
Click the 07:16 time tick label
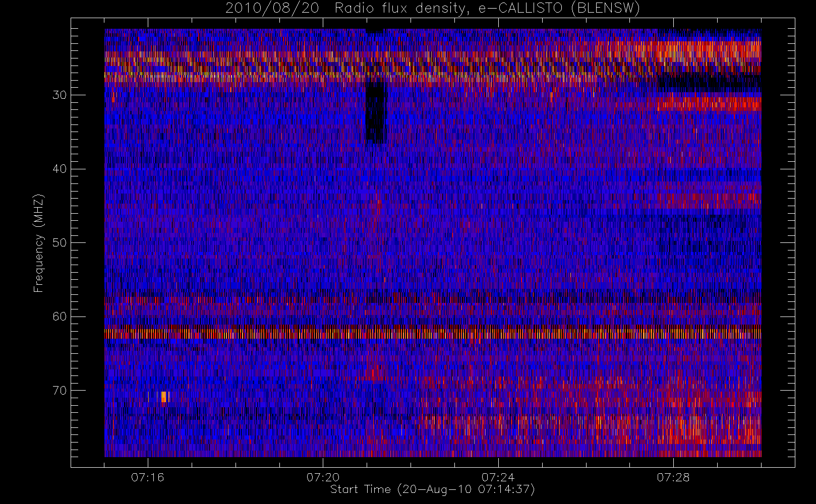[148, 477]
